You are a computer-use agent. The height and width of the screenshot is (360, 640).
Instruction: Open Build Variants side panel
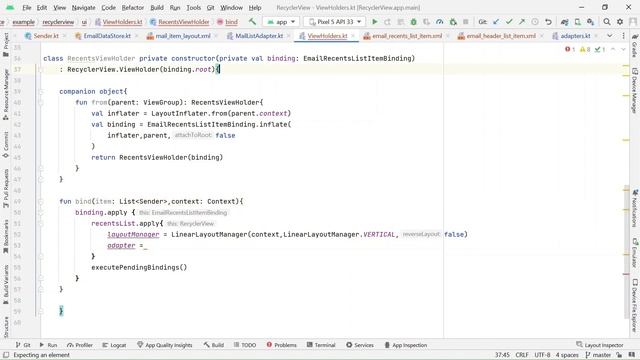(6, 284)
